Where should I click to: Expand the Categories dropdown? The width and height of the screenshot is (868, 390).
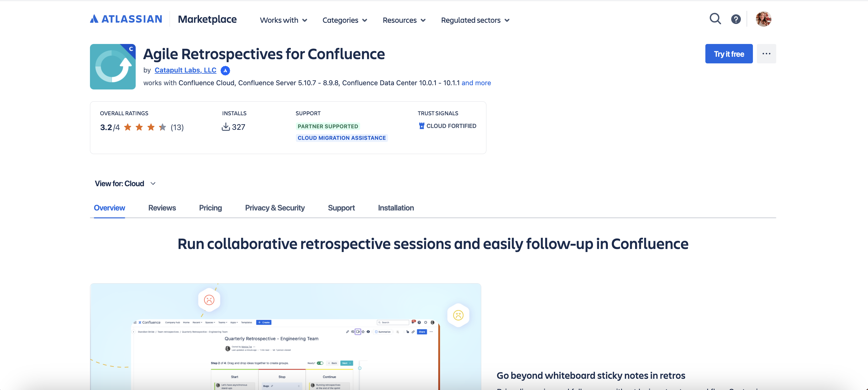pos(344,20)
